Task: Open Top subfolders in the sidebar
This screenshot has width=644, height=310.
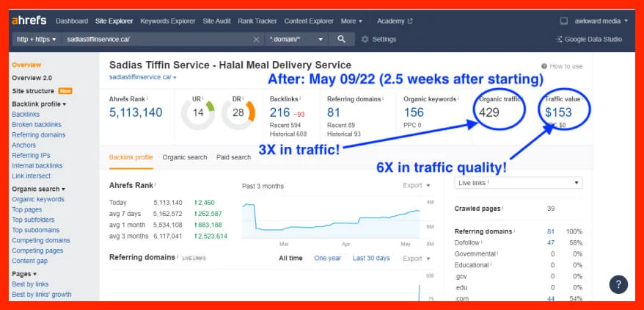Action: click(x=33, y=220)
